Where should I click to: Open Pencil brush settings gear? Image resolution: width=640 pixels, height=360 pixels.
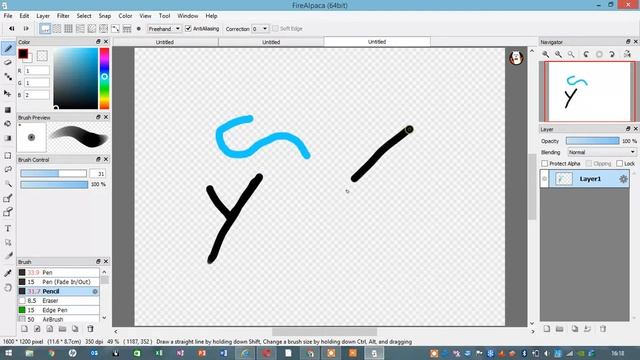point(95,291)
